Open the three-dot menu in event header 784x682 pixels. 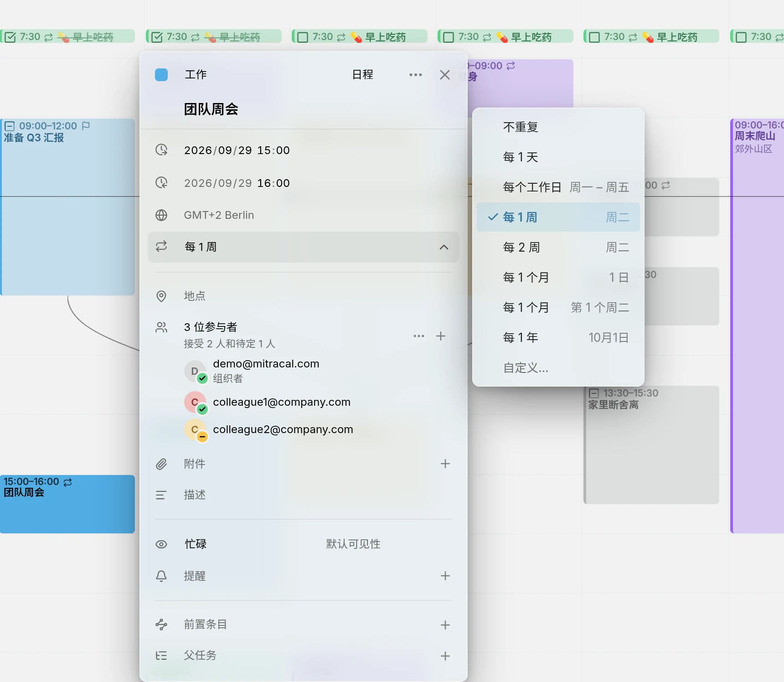(x=415, y=75)
